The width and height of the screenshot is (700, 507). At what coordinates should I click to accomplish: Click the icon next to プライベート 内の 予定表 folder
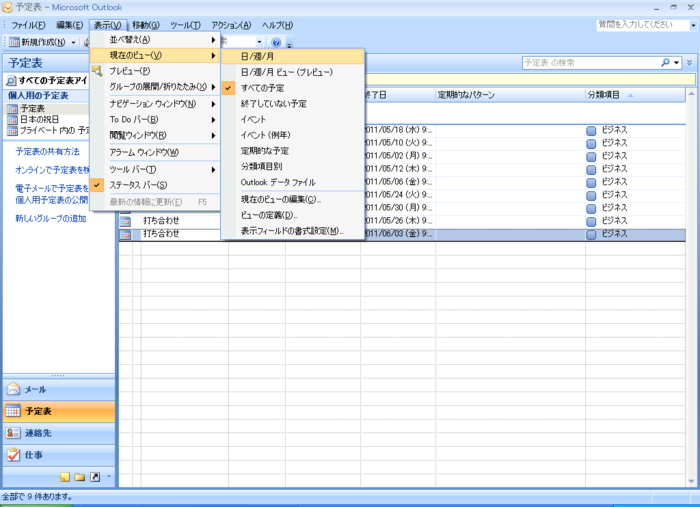[x=12, y=131]
